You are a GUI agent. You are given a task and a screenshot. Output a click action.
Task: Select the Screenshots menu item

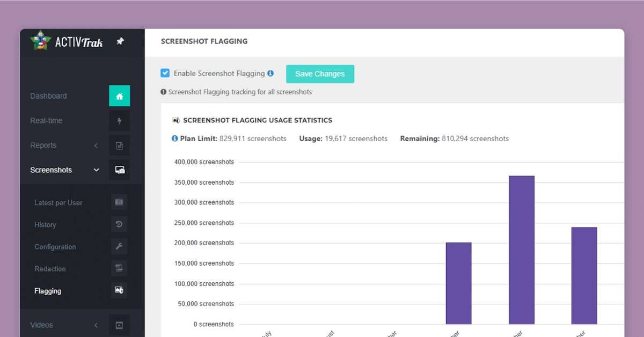click(51, 170)
